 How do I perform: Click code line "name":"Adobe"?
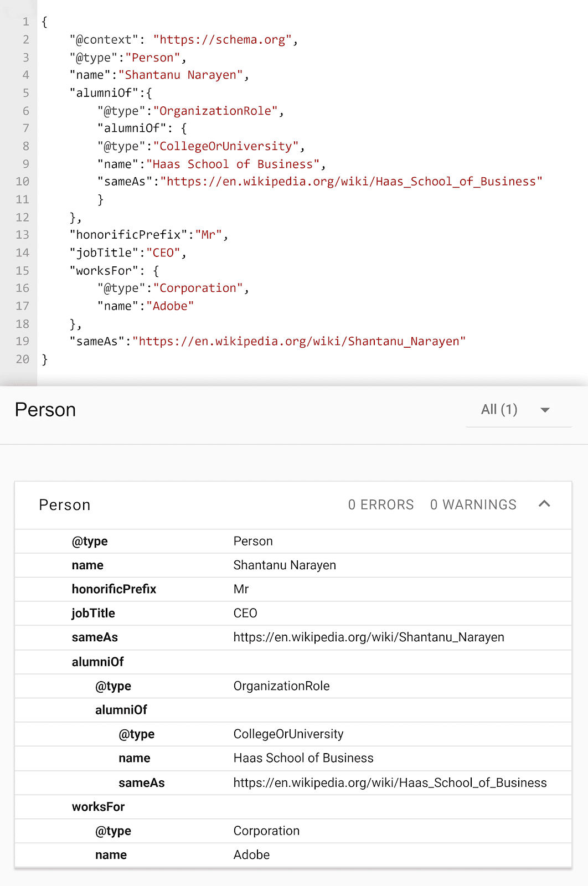[146, 306]
